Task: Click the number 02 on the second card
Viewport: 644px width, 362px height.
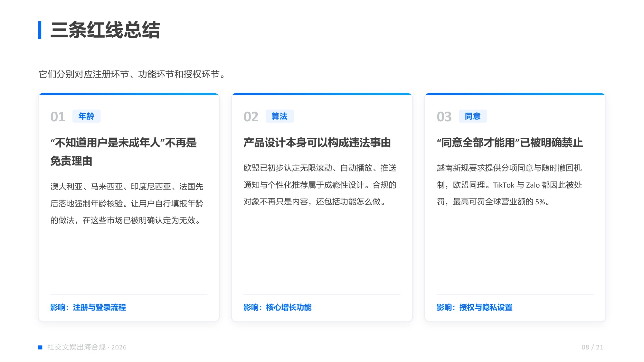Action: (251, 116)
